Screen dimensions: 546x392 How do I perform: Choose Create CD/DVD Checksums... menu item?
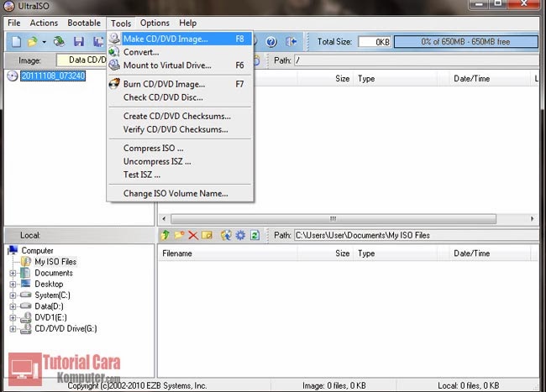180,116
